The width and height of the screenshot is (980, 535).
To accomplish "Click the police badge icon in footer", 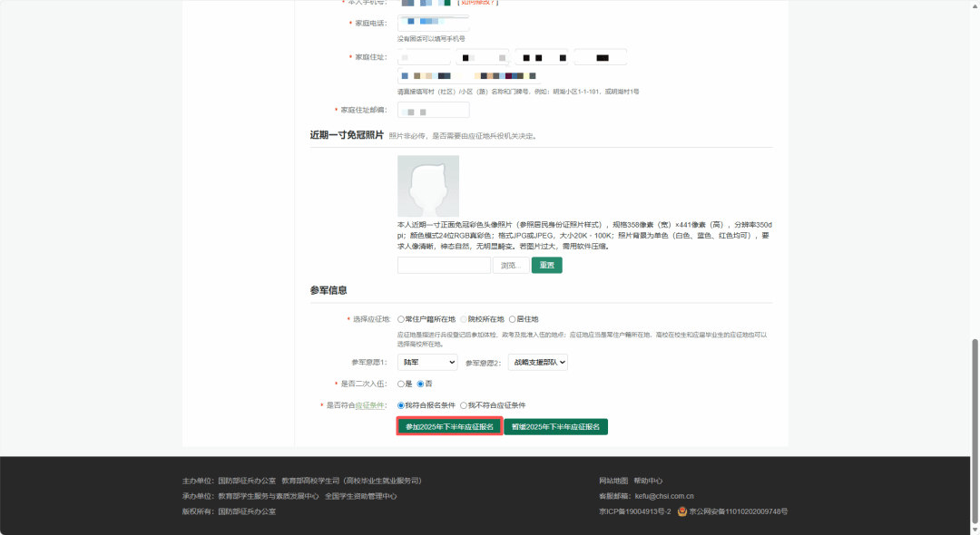I will click(682, 511).
